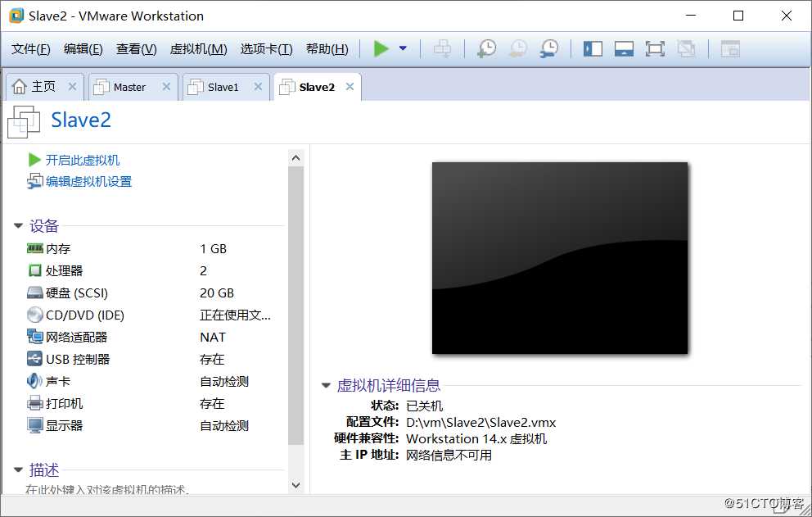Click send Ctrl+Alt+Del toolbar icon
The width and height of the screenshot is (812, 517).
coord(442,48)
